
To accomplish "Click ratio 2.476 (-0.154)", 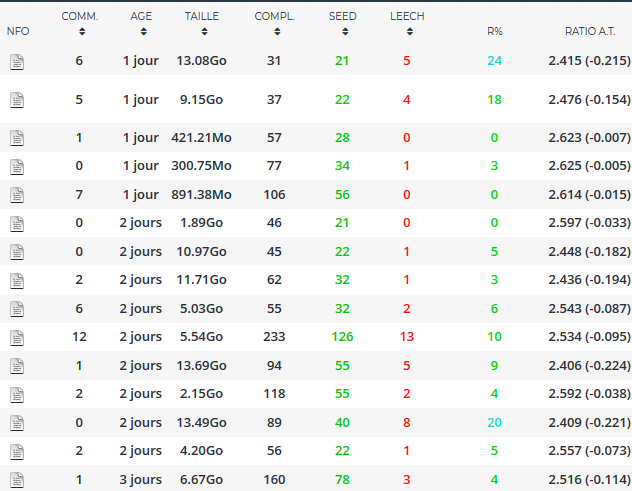I will click(x=589, y=100).
